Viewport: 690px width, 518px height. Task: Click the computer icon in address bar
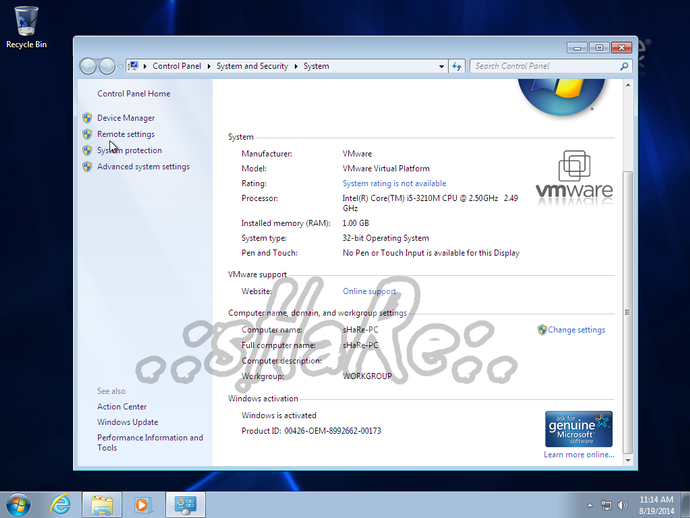pos(133,66)
